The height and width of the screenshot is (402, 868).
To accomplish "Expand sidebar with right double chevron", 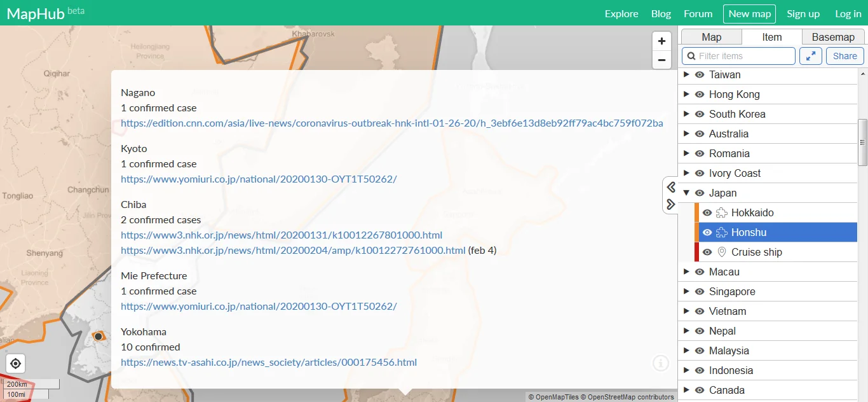I will (x=671, y=204).
